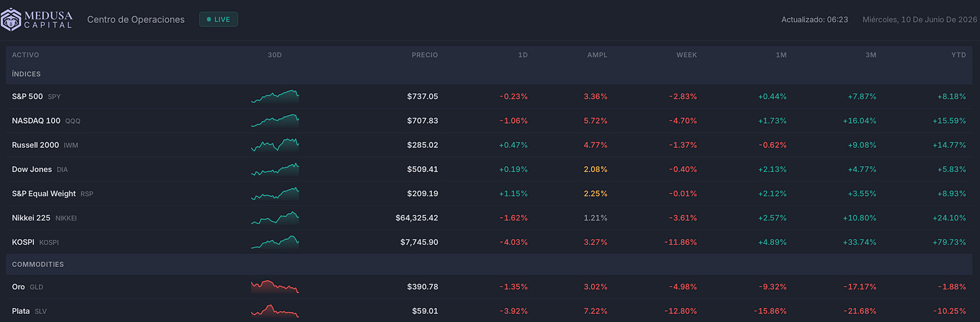This screenshot has height=322, width=980.
Task: Click the Plata price $59.01
Action: coord(425,311)
